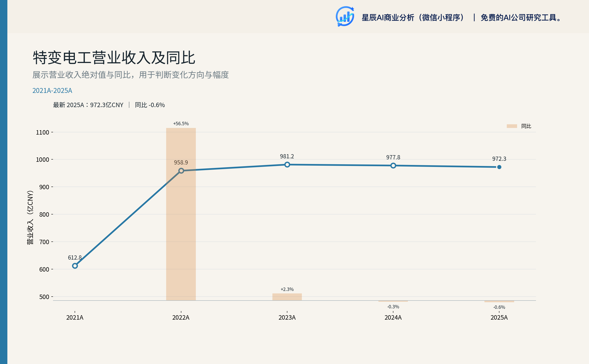Click the 1000 y-axis tick label
This screenshot has height=364, width=589.
[42, 160]
